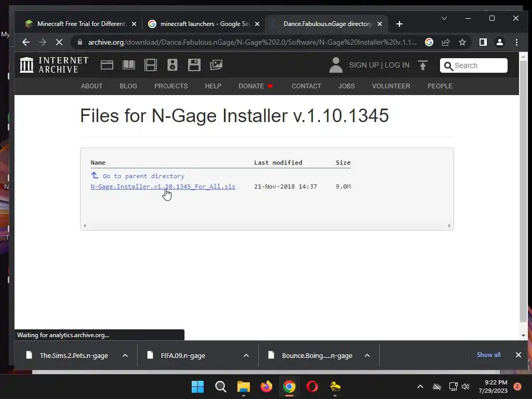
Task: Open the Chrome profile icon
Action: point(500,42)
